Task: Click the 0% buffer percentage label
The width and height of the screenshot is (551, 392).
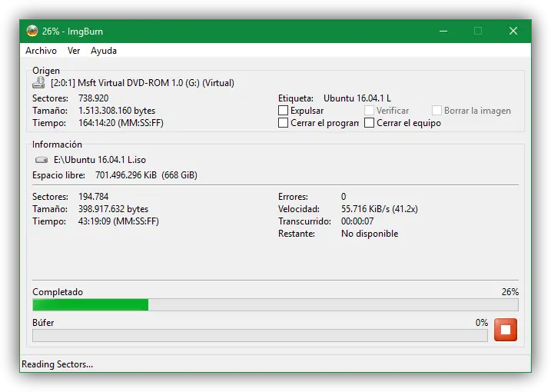Action: click(x=481, y=322)
